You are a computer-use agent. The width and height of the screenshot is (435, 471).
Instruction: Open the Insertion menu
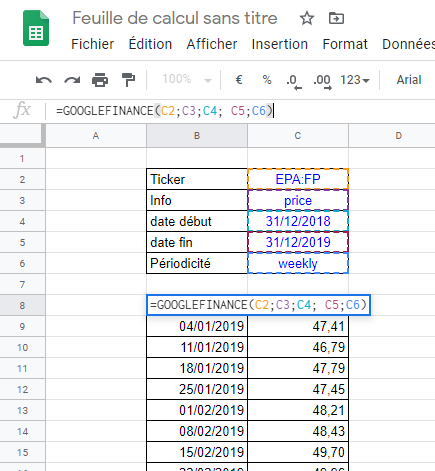coord(280,44)
